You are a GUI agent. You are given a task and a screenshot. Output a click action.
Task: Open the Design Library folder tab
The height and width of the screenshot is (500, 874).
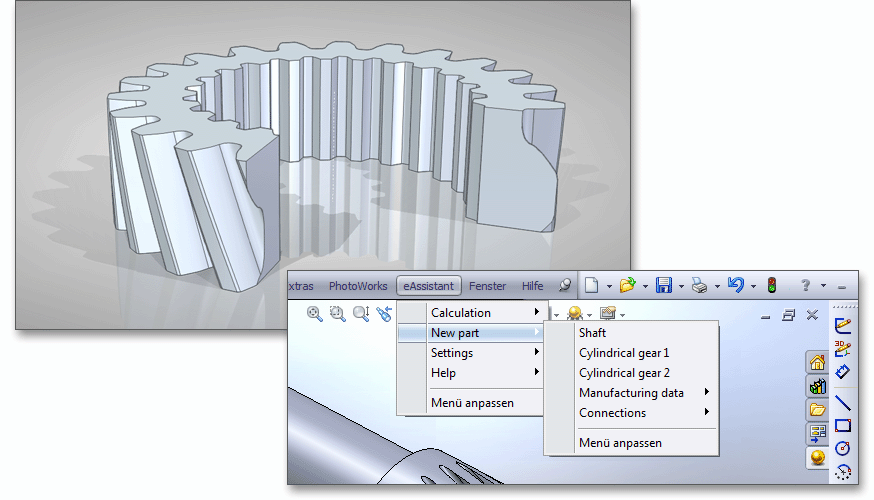tap(817, 410)
